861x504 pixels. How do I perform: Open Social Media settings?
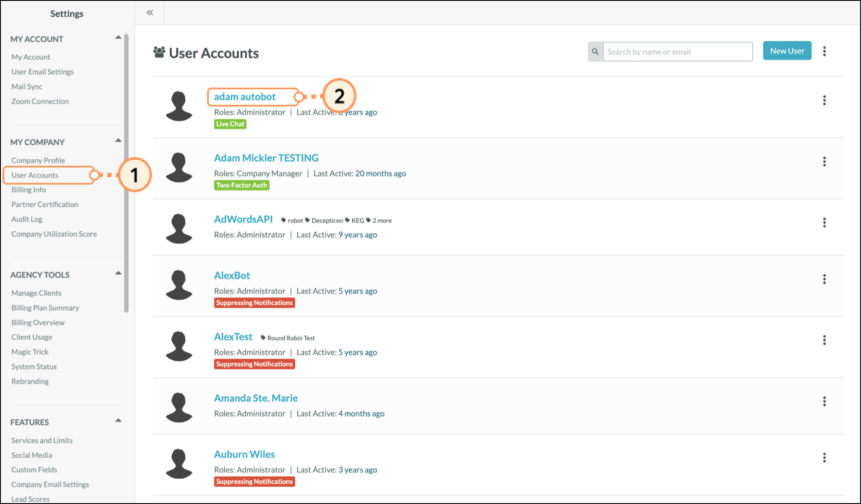click(32, 455)
